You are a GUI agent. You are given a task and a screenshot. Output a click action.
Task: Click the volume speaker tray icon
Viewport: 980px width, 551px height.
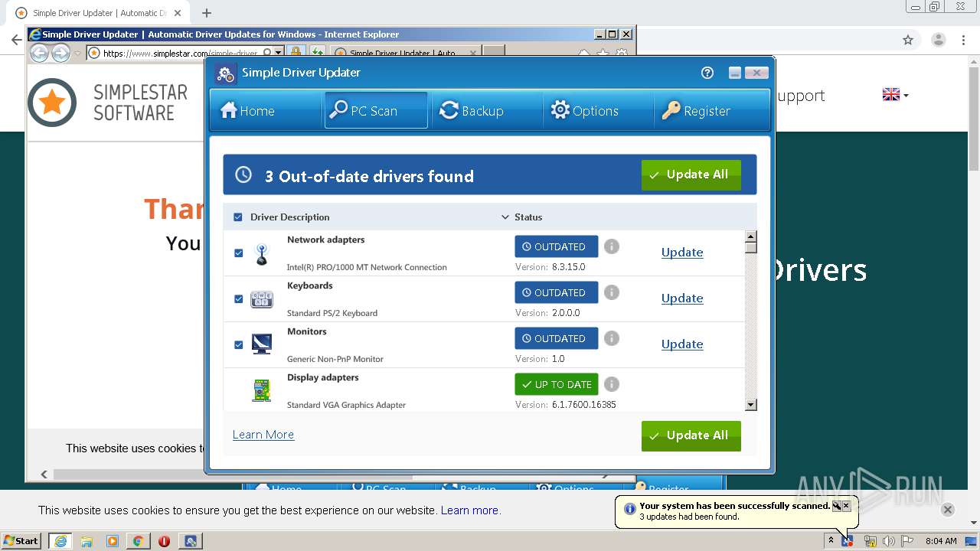coord(888,541)
